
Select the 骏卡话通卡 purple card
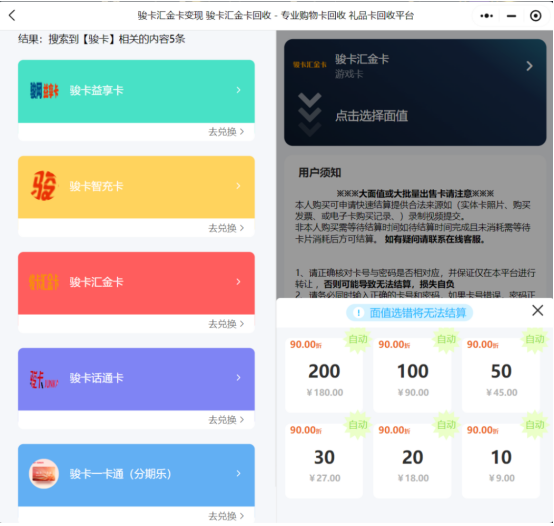click(136, 379)
